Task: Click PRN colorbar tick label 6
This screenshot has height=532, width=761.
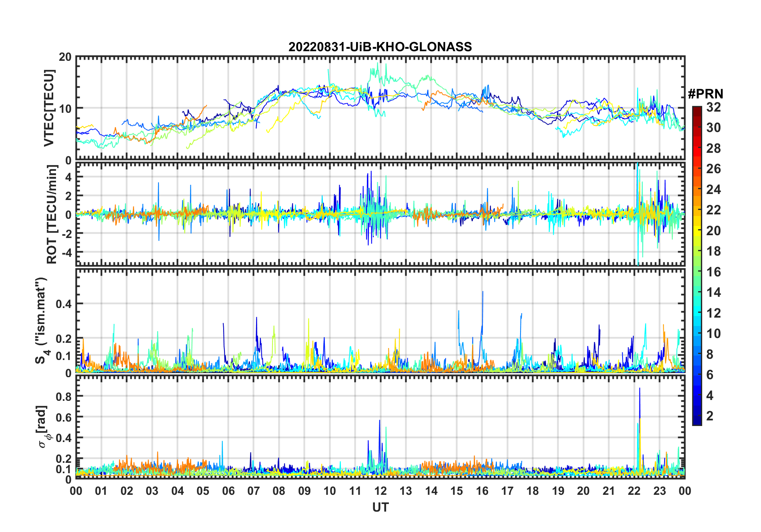Action: [x=710, y=375]
